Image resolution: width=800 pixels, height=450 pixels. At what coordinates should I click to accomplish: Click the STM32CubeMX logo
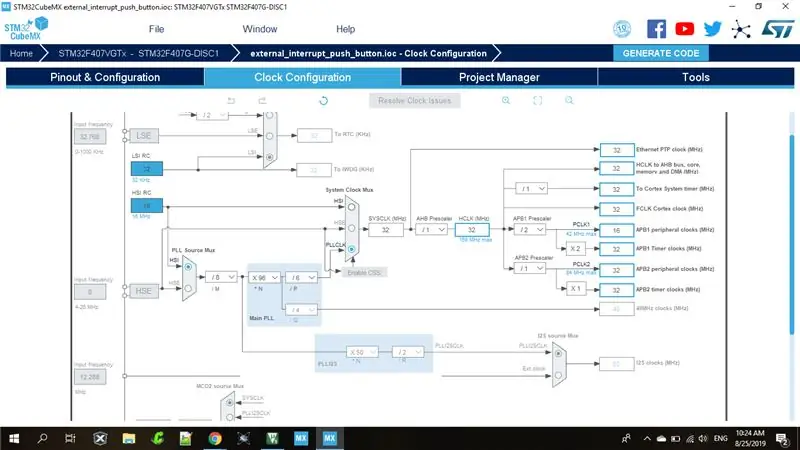(x=26, y=29)
